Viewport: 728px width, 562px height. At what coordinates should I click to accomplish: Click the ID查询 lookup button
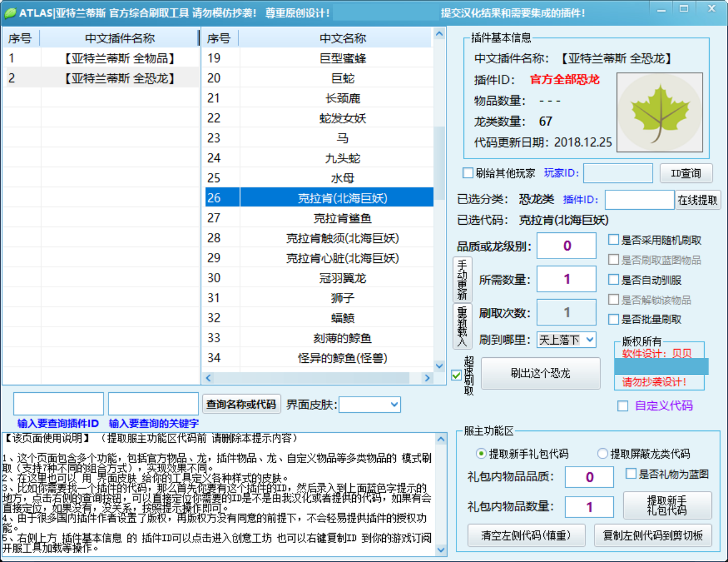pos(686,173)
